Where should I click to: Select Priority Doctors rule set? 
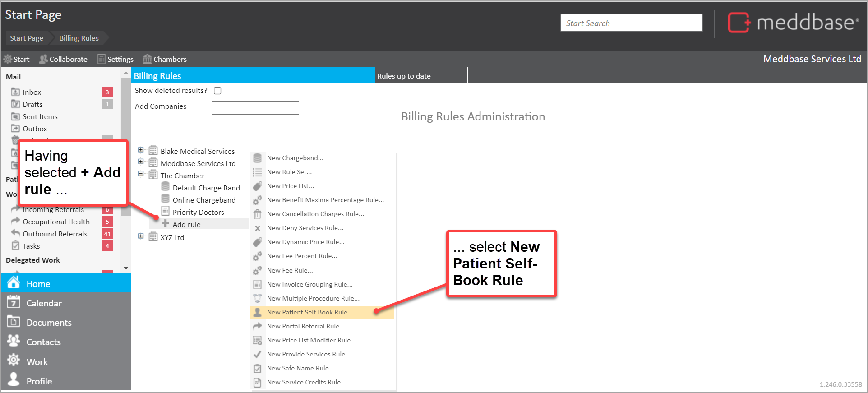pos(198,212)
